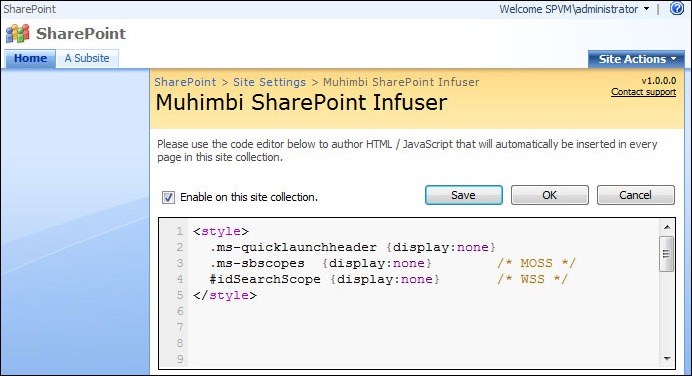Go to Site Settings breadcrumb link

269,82
